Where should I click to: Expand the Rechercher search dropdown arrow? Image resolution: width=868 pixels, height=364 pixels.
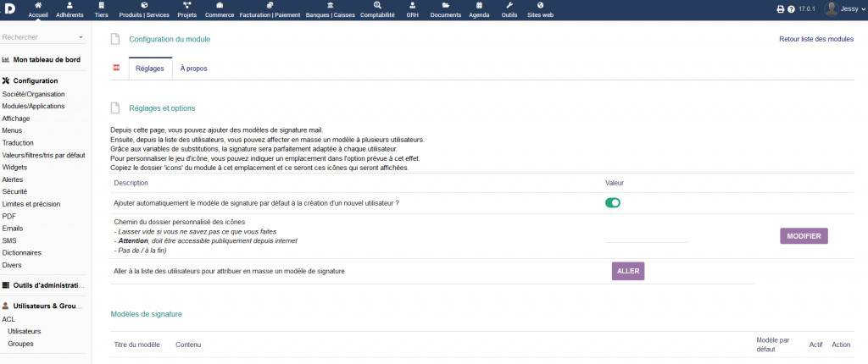tap(81, 37)
